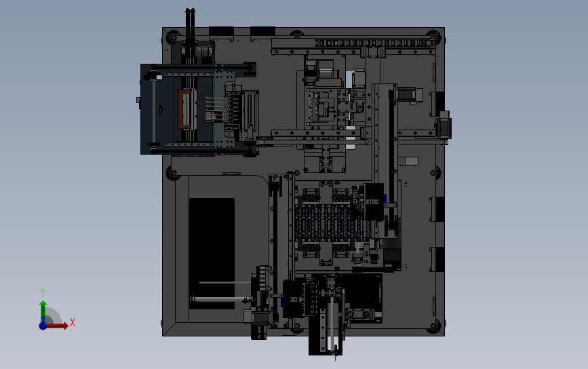Select the green stepper motor on the right edge
Viewport: 588px width, 369px height.
click(445, 127)
